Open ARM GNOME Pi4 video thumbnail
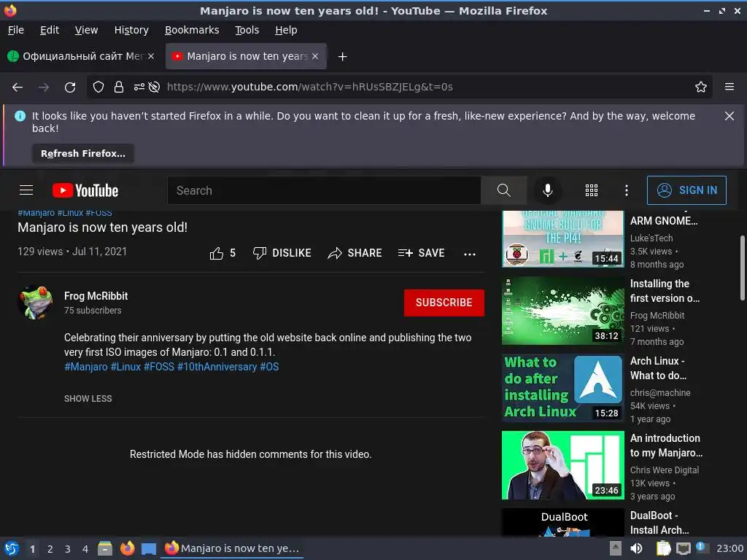Image resolution: width=747 pixels, height=560 pixels. (562, 238)
